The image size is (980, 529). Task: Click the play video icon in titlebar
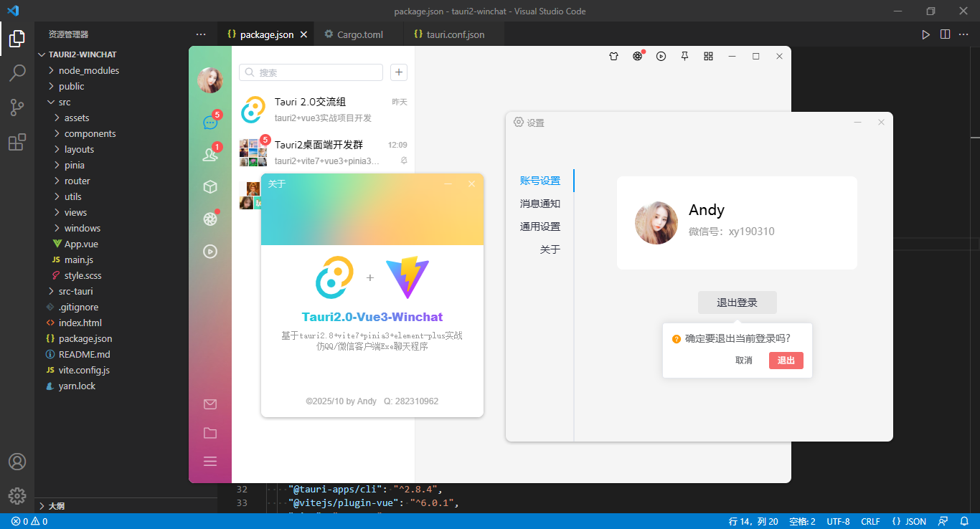tap(661, 55)
